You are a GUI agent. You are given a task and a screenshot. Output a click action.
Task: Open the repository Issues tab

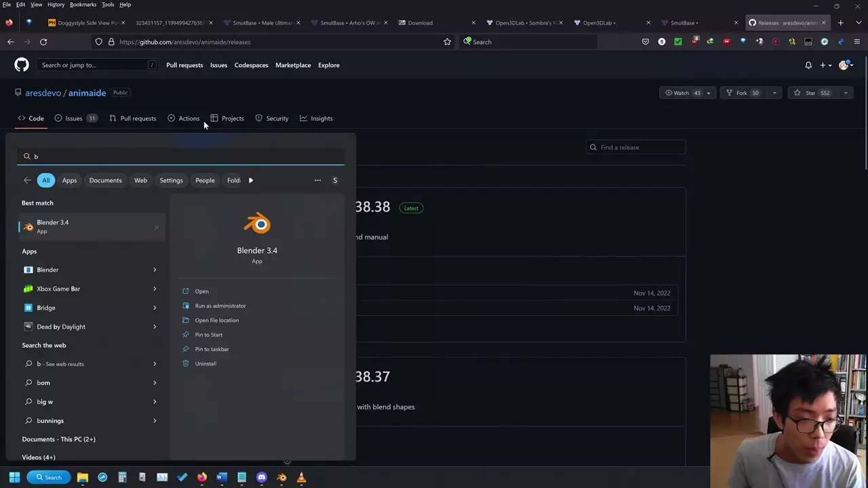pos(73,119)
